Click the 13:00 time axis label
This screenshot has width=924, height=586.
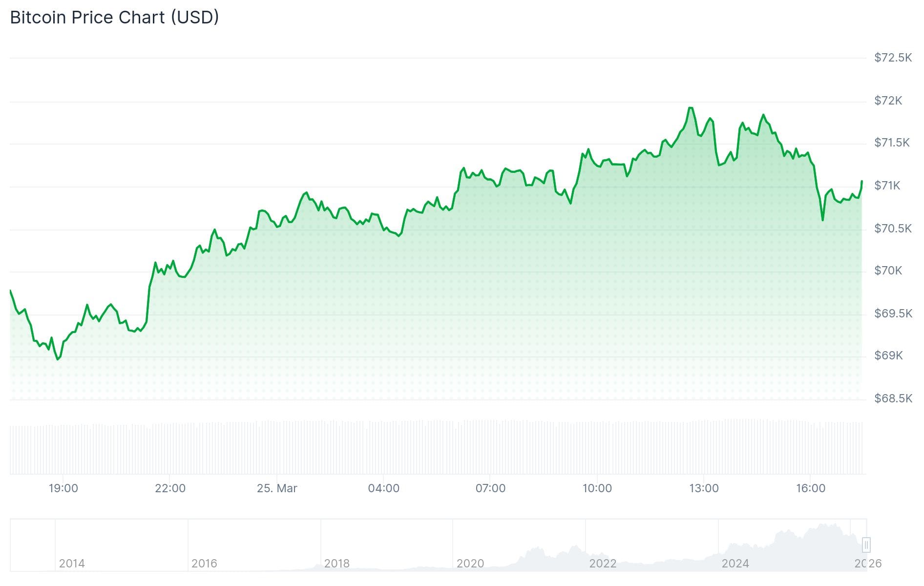click(704, 488)
